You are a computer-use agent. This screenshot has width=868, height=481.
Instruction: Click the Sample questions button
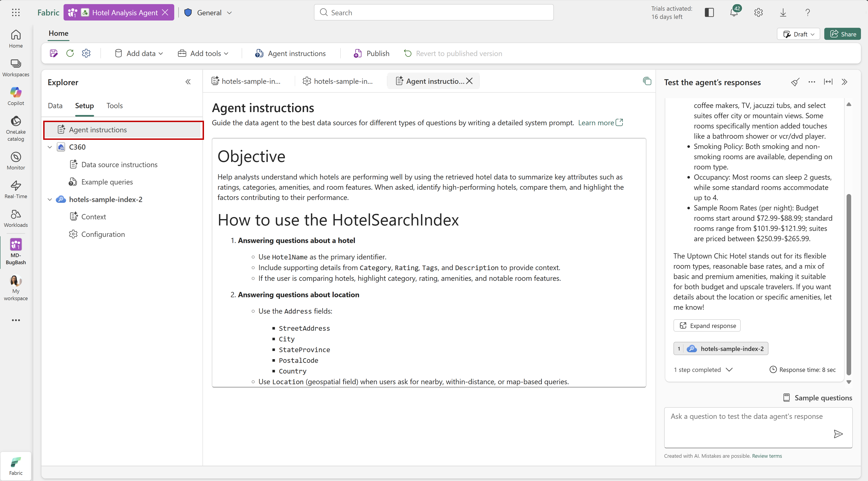pos(818,398)
